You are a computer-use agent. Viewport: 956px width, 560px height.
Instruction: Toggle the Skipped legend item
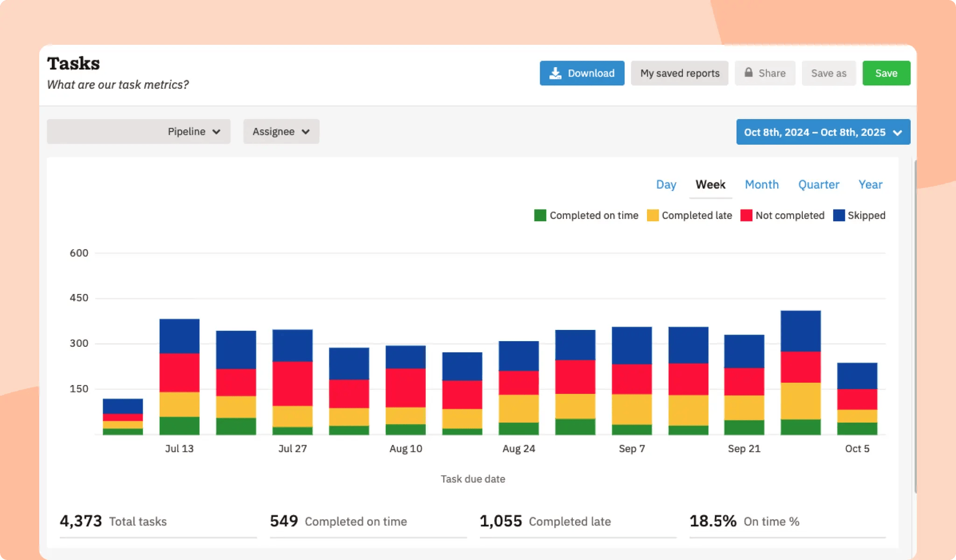859,215
